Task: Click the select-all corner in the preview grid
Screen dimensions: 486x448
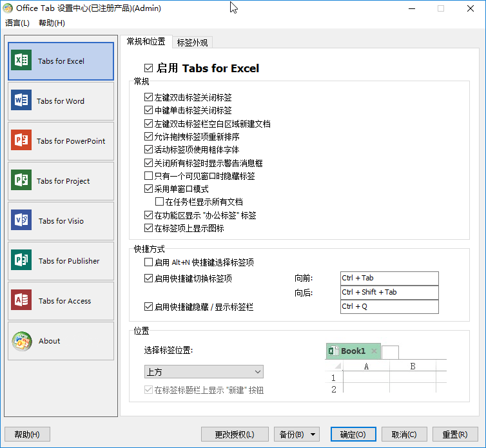Action: click(337, 366)
